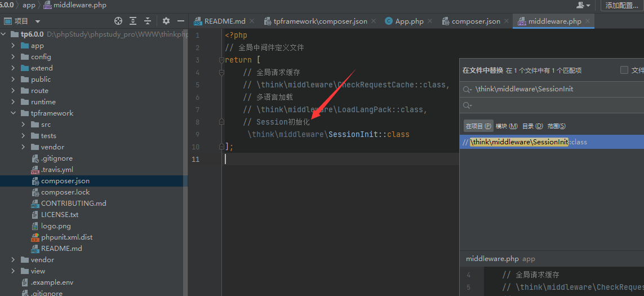Expand the public folder
Image resolution: width=644 pixels, height=296 pixels.
13,79
